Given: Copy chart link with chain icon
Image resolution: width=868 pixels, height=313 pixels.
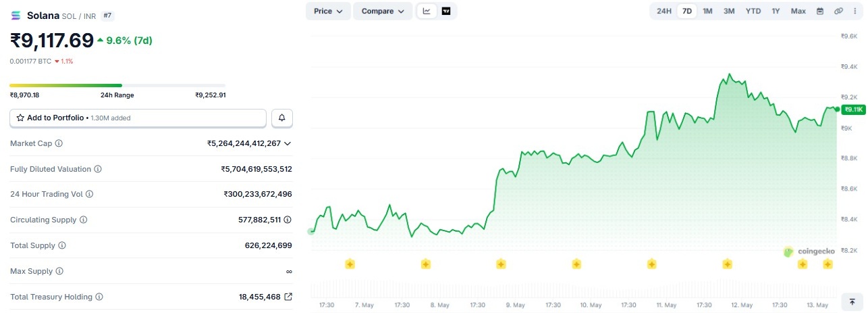Looking at the screenshot, I should pyautogui.click(x=839, y=11).
